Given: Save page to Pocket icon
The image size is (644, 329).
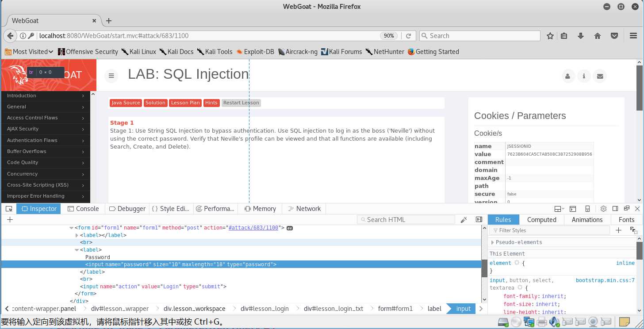Looking at the screenshot, I should click(614, 36).
